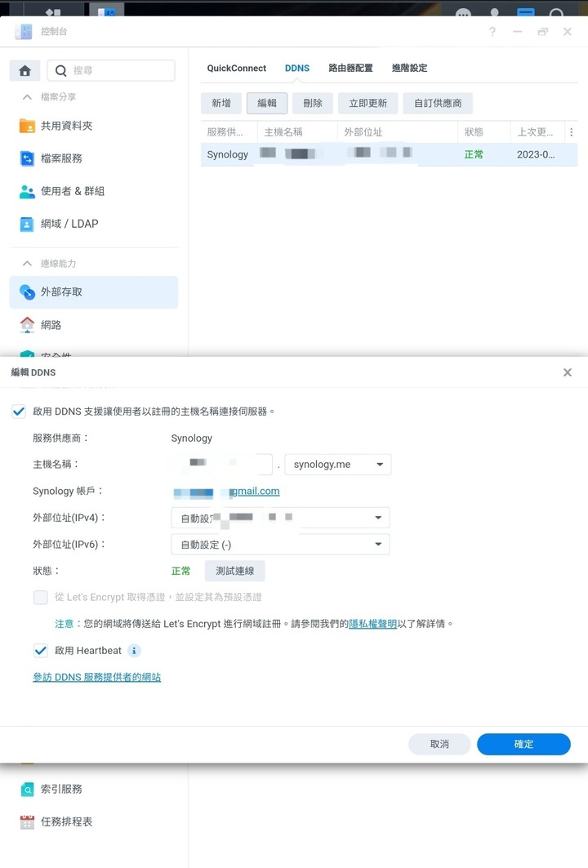Click 狀態 column header
Viewport: 588px width, 868px height.
pyautogui.click(x=484, y=131)
